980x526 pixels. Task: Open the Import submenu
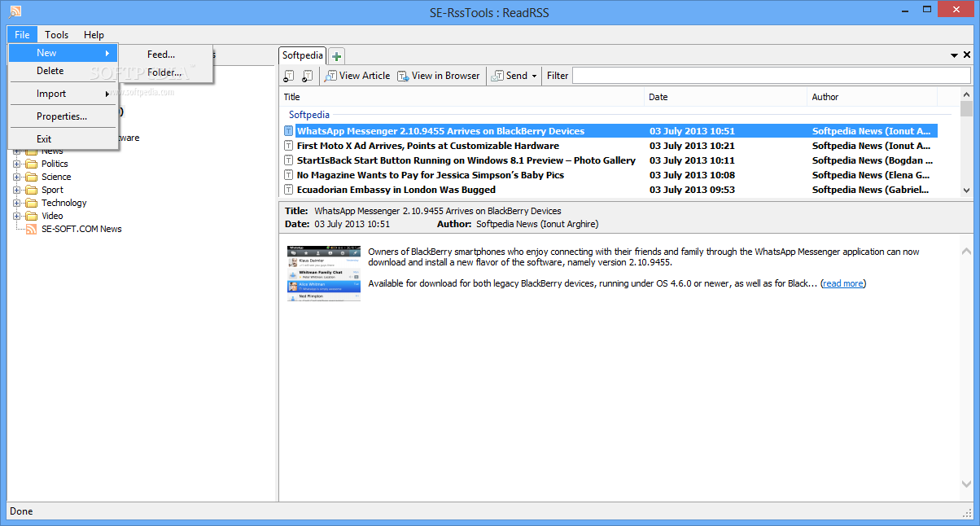tap(63, 94)
